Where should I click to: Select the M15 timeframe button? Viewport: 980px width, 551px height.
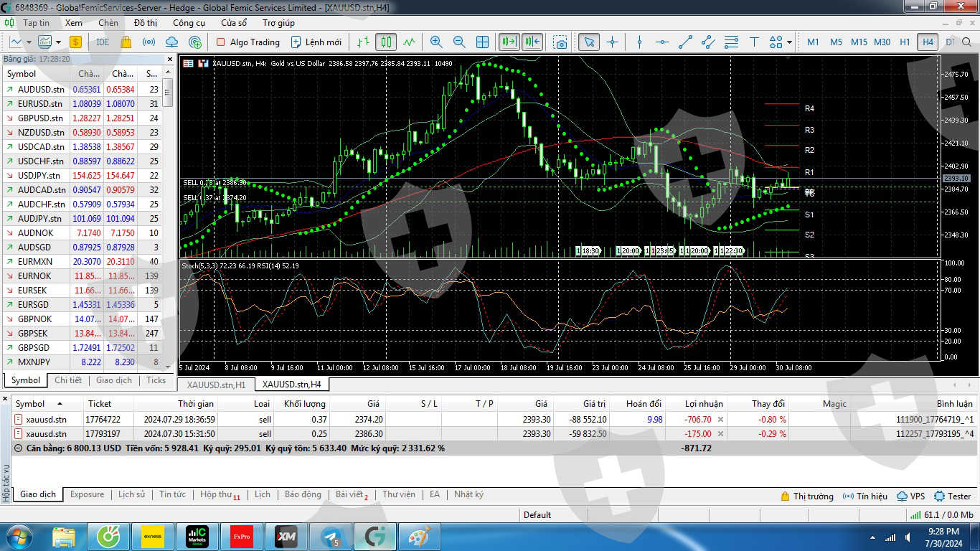pos(859,42)
